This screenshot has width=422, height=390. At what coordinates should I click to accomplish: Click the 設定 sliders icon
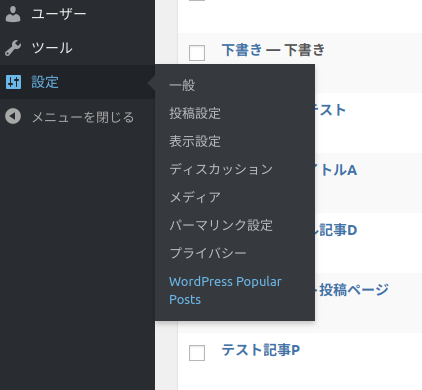tap(13, 82)
